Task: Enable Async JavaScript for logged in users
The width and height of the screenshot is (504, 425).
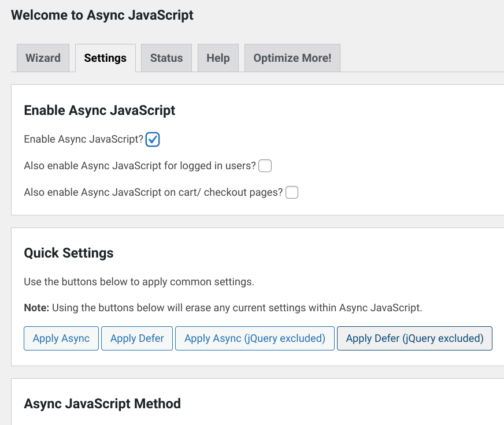Action: pos(265,166)
